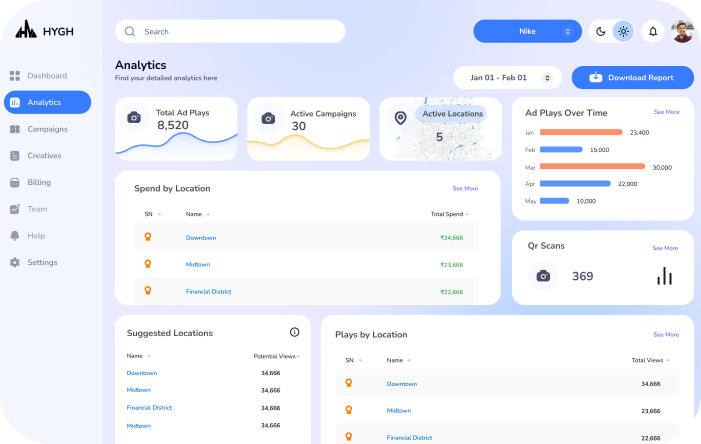Enable light mode sun toggle
The image size is (701, 444).
[623, 31]
